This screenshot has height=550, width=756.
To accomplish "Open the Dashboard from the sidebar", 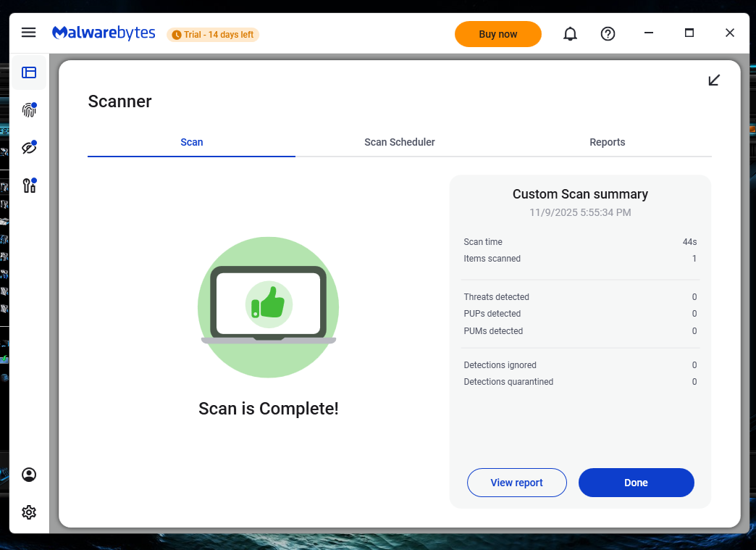I will [x=29, y=72].
